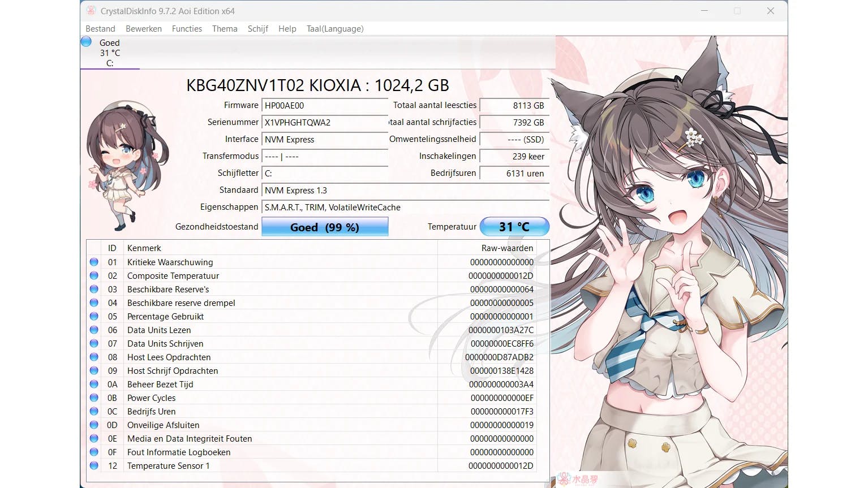Select the Power Cycles attribute name
The height and width of the screenshot is (488, 868).
pyautogui.click(x=152, y=398)
